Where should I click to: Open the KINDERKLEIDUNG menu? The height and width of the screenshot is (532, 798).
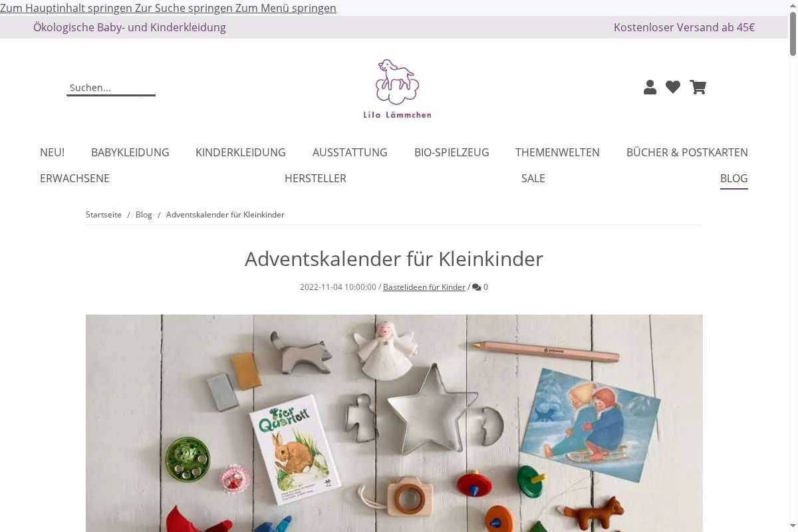(x=241, y=152)
